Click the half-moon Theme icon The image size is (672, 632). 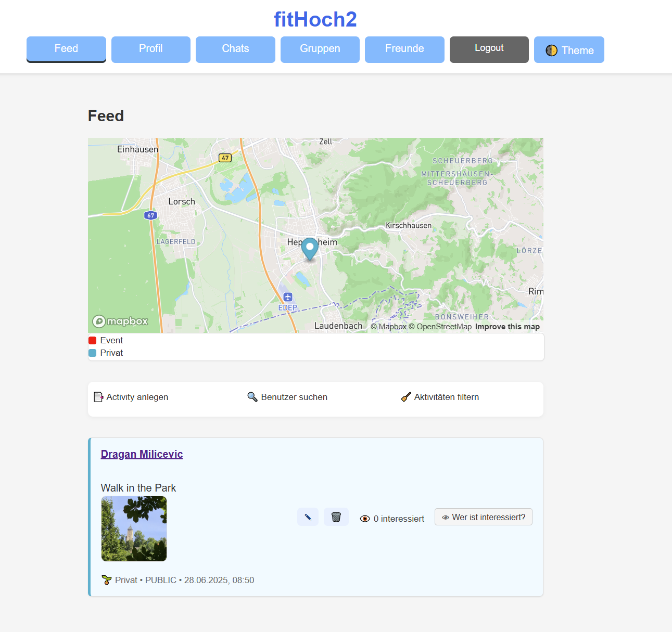click(551, 50)
